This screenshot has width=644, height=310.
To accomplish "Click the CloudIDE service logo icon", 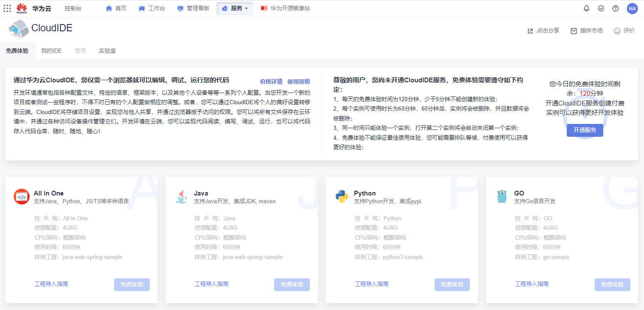I will click(18, 29).
